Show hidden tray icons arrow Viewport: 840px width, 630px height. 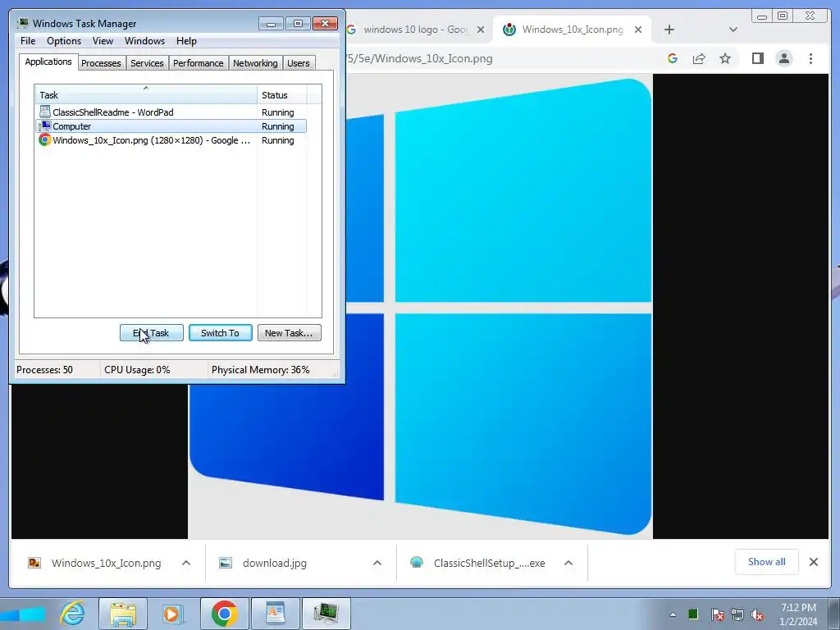(673, 614)
